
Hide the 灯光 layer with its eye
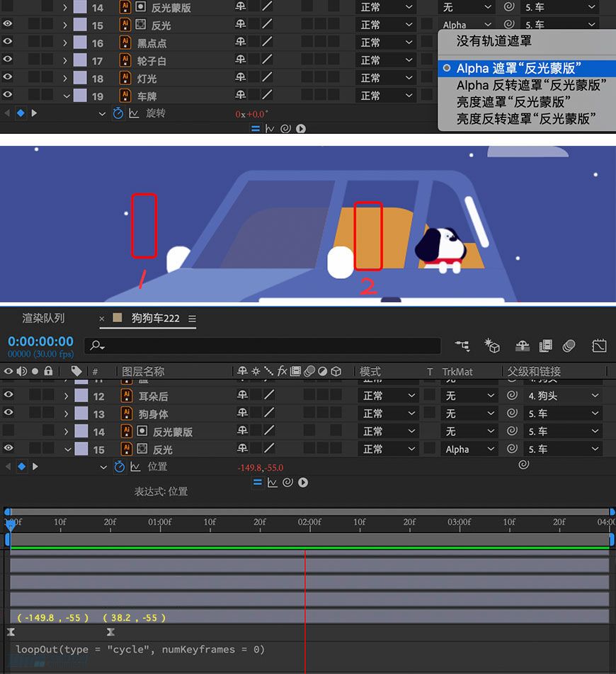click(8, 76)
